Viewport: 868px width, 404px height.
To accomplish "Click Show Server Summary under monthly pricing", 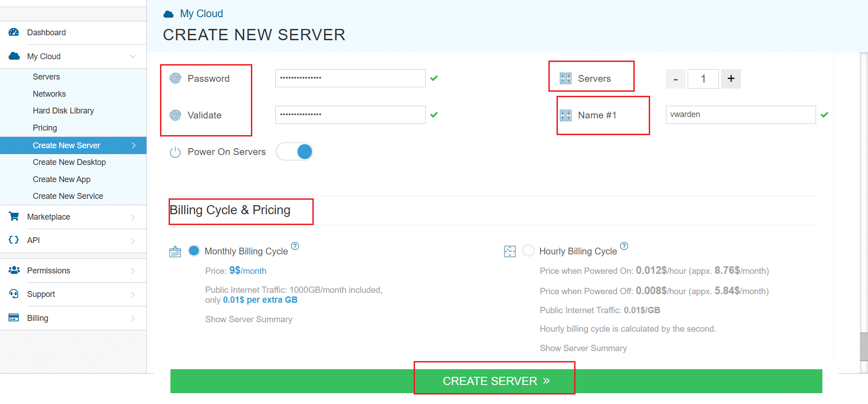I will point(249,319).
